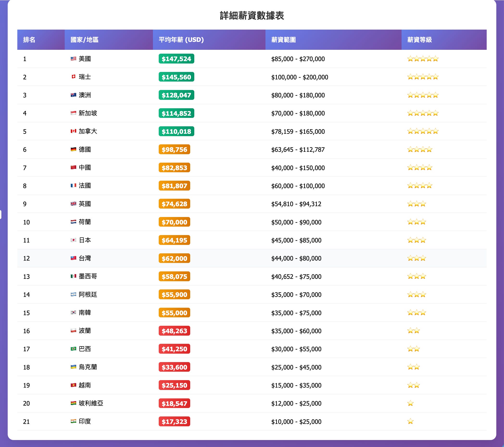
Task: Click the green $147,524 salary badge
Action: coord(176,59)
